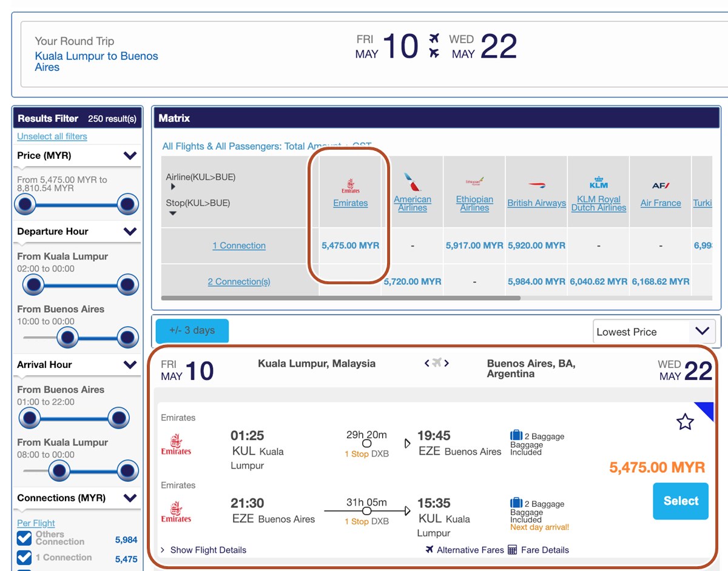Viewport: 728px width, 571px height.
Task: Click the KLM logo in matrix
Action: 599,182
